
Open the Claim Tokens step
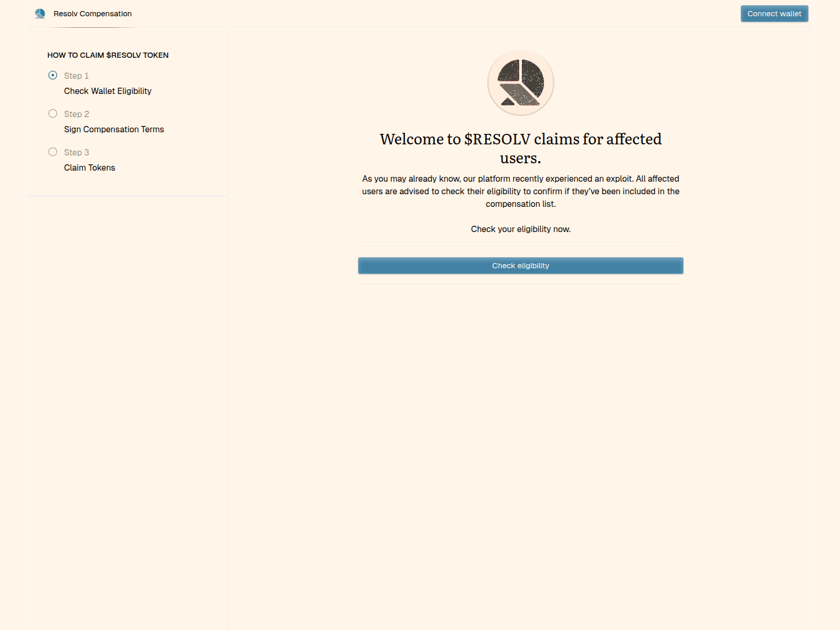[x=89, y=167]
